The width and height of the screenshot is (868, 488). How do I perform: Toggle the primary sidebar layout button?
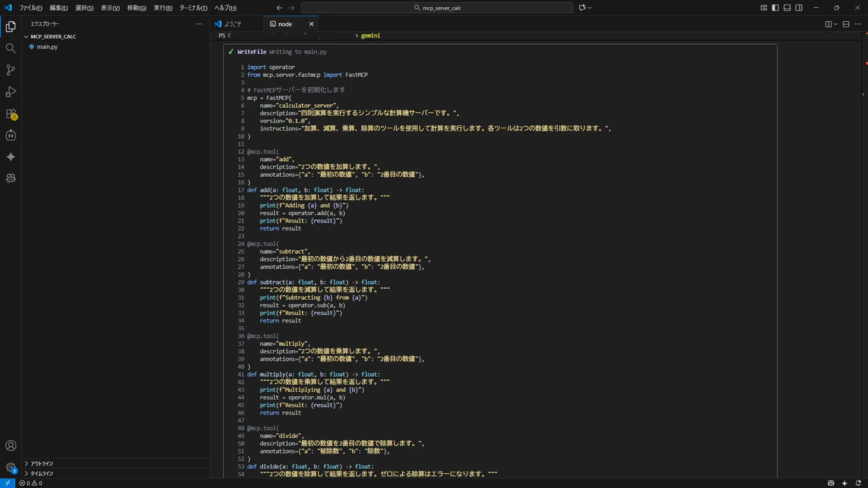click(x=775, y=8)
